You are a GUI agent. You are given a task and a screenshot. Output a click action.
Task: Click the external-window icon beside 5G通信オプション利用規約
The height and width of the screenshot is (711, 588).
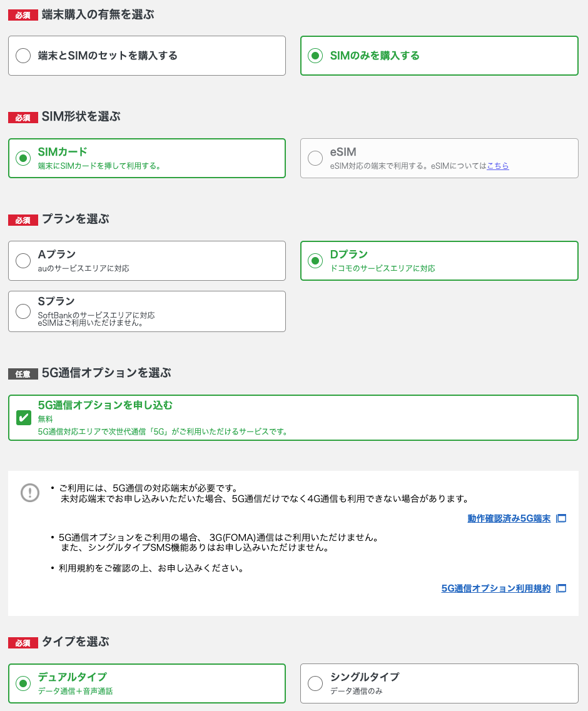[561, 588]
